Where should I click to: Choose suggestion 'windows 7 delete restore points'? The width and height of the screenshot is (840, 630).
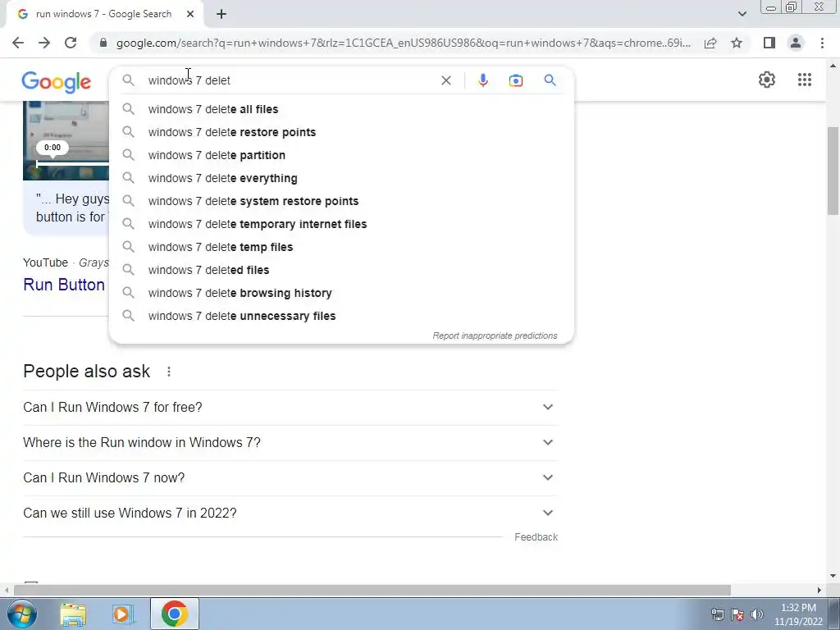[x=341, y=132]
